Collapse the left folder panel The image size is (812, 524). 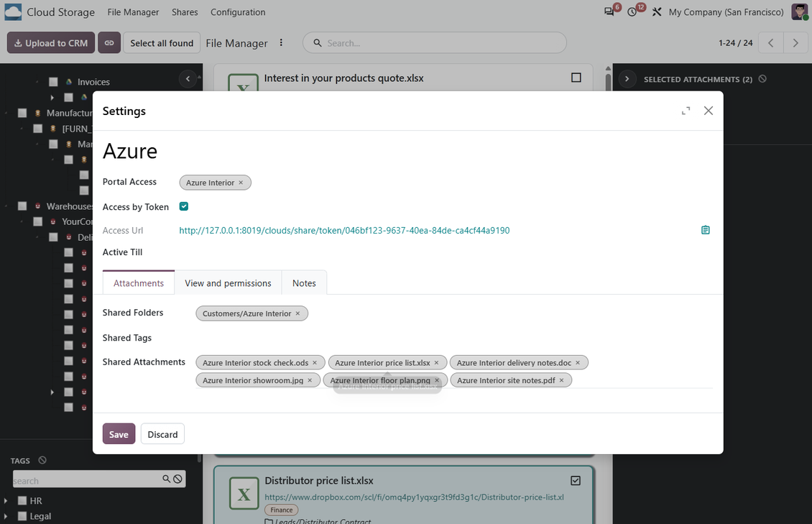click(188, 78)
